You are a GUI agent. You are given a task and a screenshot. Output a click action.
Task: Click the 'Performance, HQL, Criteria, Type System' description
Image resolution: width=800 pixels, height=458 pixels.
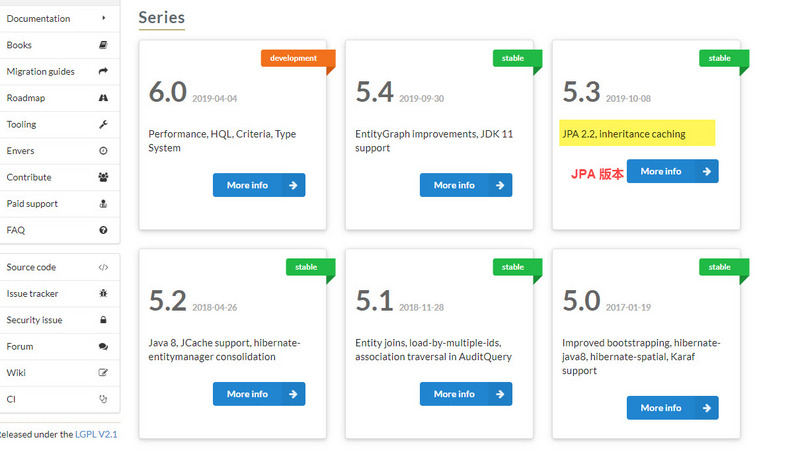click(222, 141)
